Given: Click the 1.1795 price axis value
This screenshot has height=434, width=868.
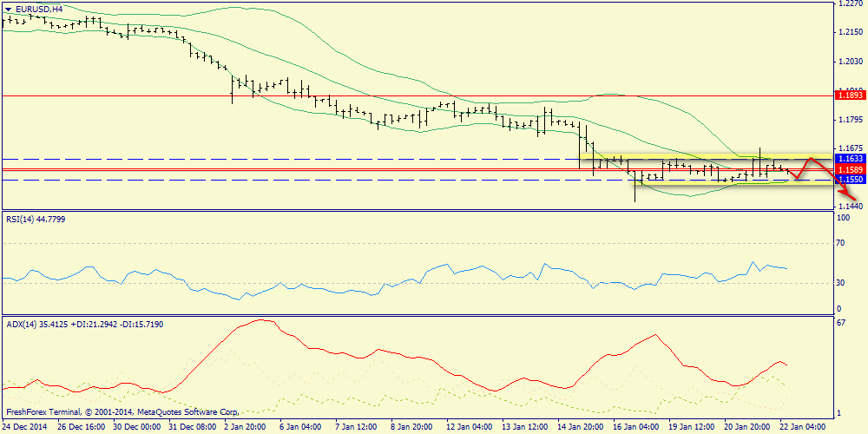Looking at the screenshot, I should click(852, 120).
